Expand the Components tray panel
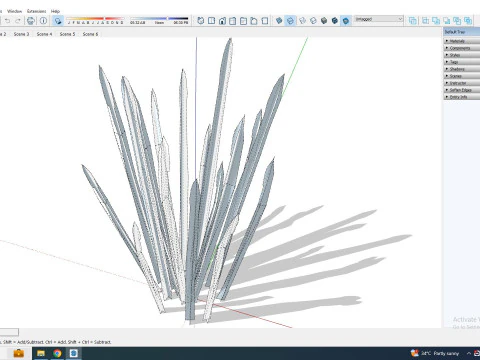 (462, 48)
